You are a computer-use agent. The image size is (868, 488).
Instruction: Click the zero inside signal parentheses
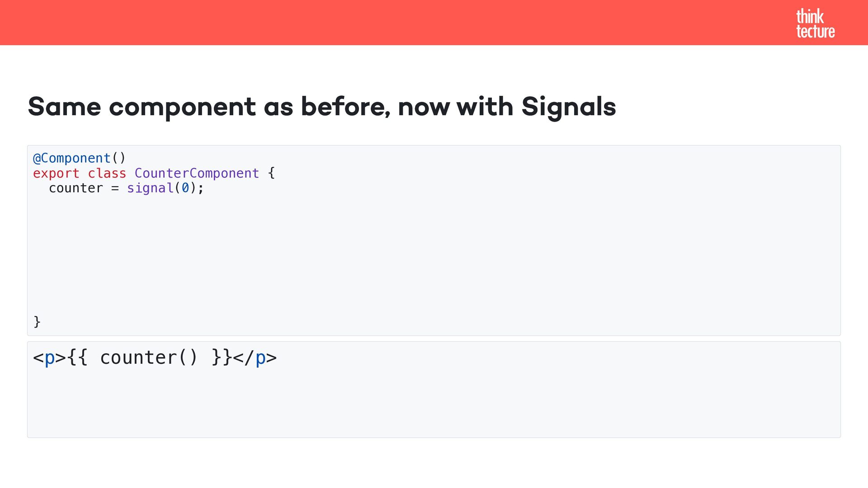tap(185, 188)
